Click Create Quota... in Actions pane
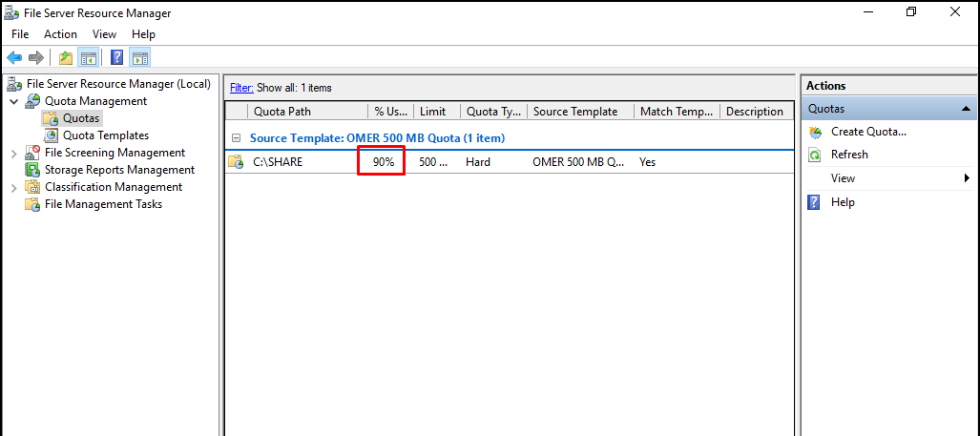Image resolution: width=980 pixels, height=436 pixels. pyautogui.click(x=868, y=132)
